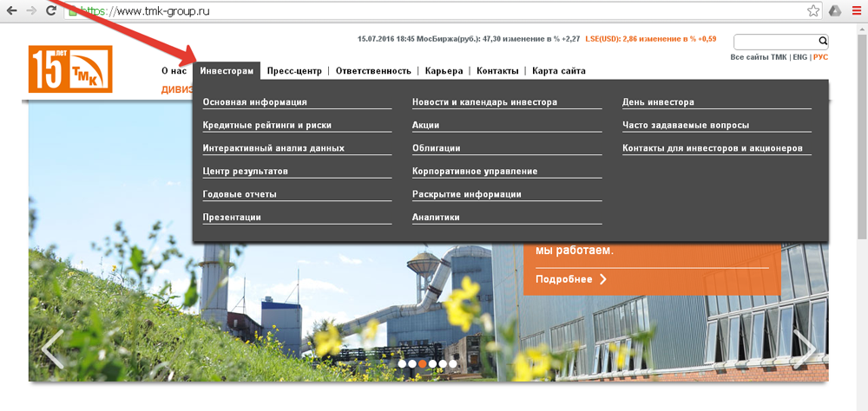
Task: Select the first carousel dot
Action: (402, 364)
